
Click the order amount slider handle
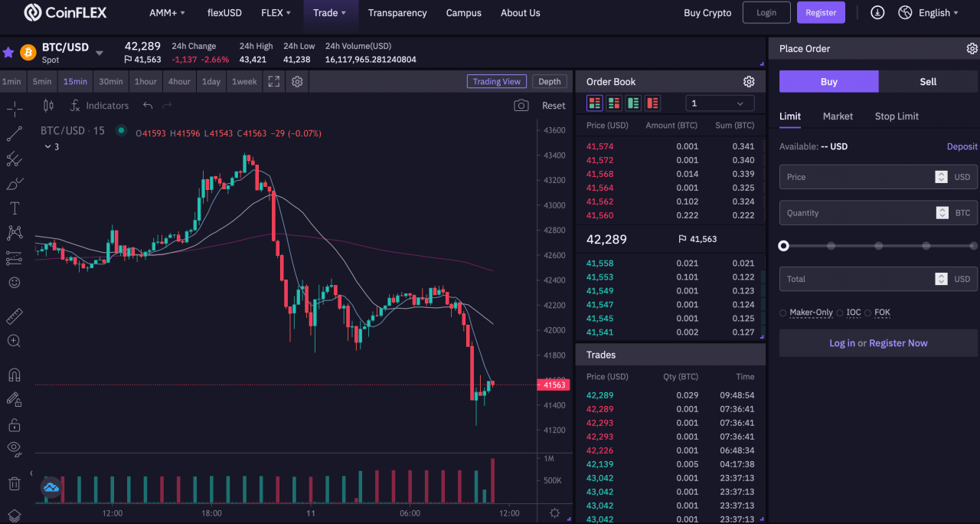pos(783,246)
